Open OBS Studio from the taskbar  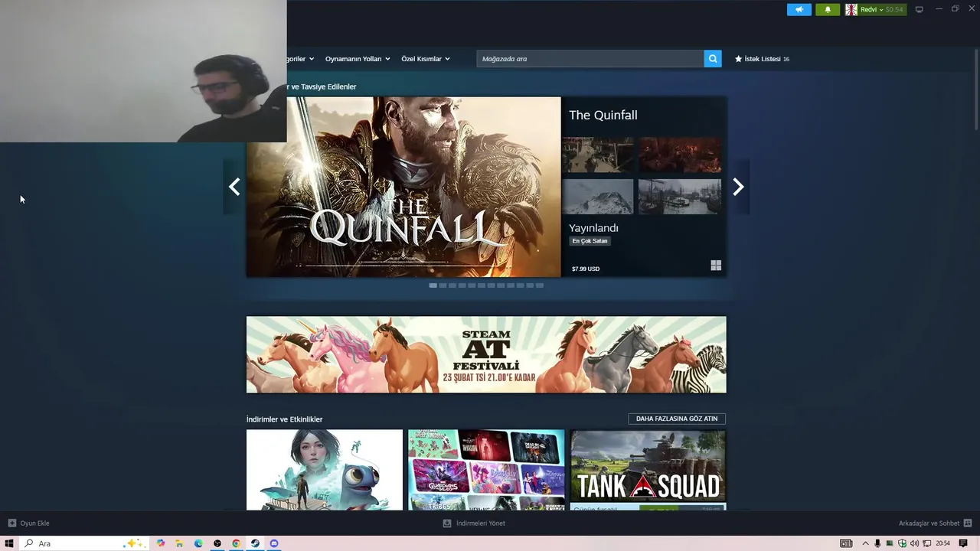pos(217,543)
